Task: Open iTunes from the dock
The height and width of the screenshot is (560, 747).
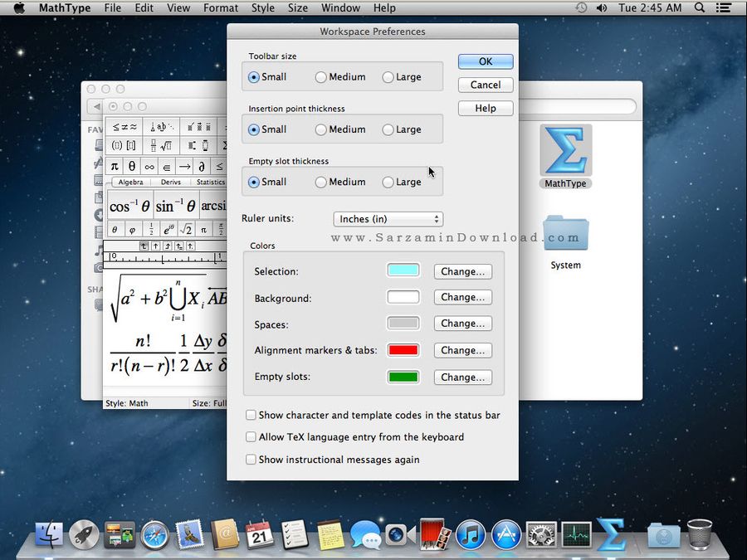Action: pyautogui.click(x=471, y=535)
